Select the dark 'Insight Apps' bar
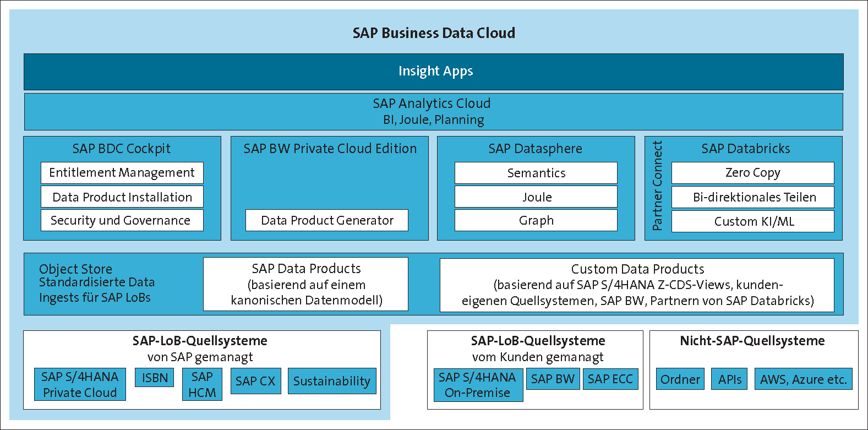 (434, 72)
